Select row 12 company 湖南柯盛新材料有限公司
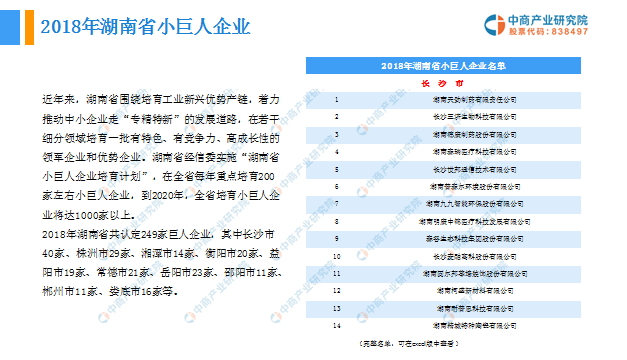 474,291
